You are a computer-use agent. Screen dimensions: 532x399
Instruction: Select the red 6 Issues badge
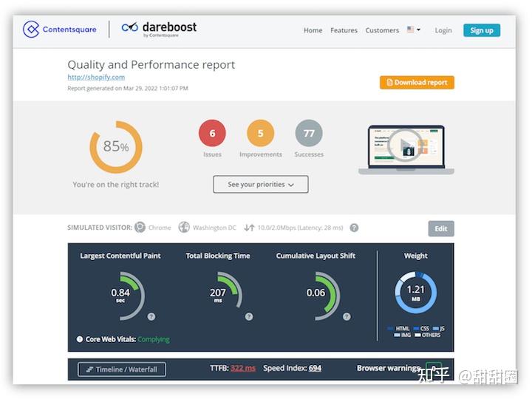point(212,133)
